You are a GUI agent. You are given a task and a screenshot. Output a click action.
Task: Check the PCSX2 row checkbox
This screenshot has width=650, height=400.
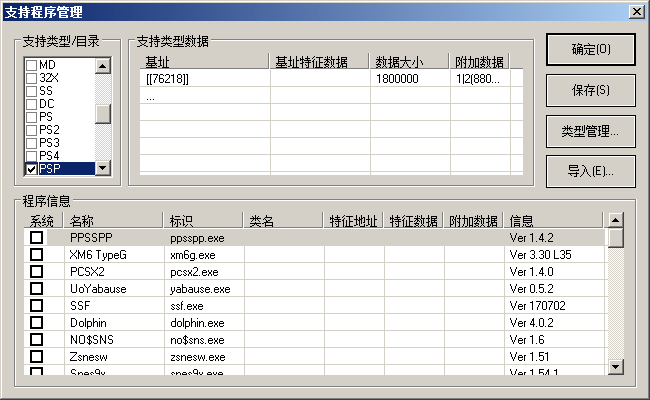point(36,272)
